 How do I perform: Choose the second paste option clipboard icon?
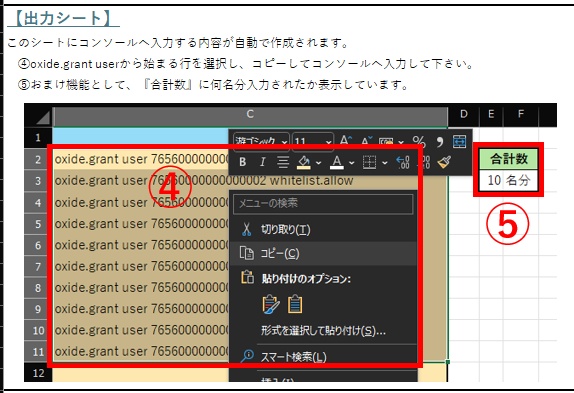pyautogui.click(x=295, y=304)
